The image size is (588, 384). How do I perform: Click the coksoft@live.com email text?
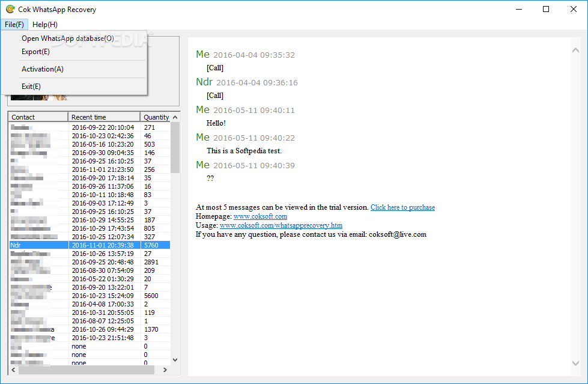(398, 234)
